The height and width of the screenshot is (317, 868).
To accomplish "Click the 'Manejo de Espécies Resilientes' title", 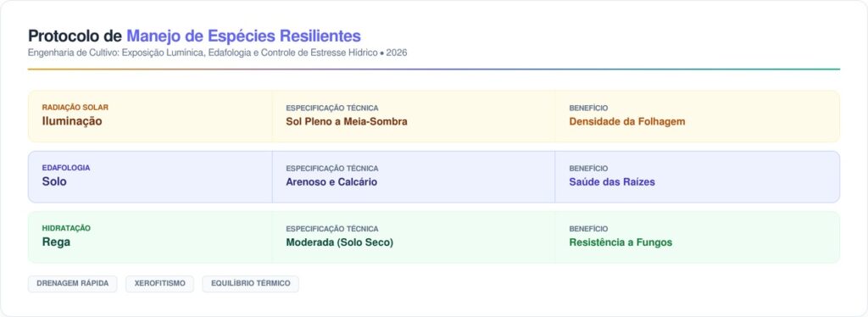I will pos(243,36).
